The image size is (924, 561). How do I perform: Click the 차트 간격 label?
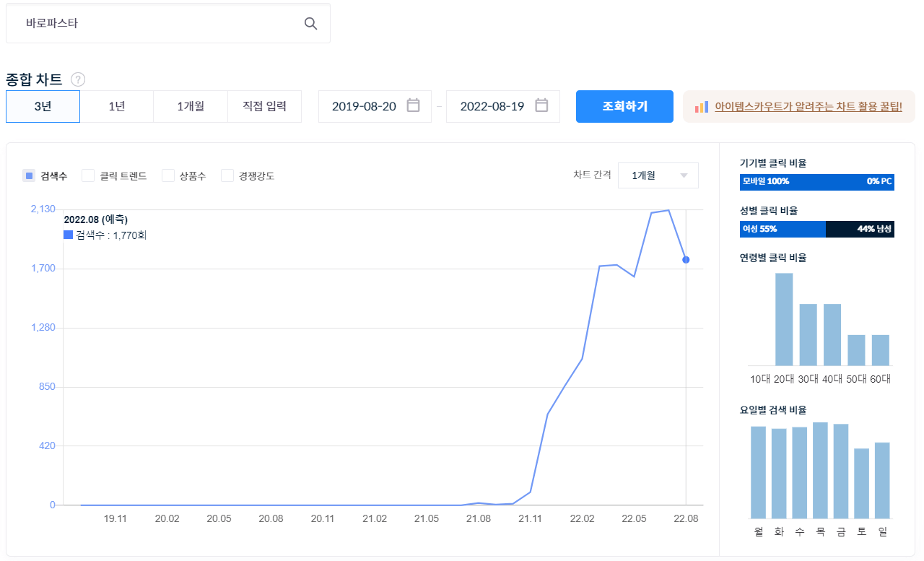tap(592, 175)
